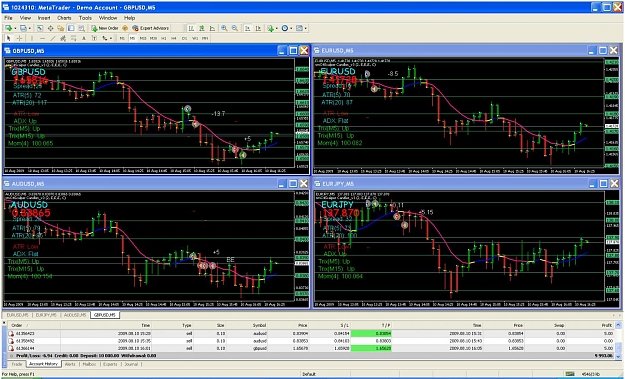The width and height of the screenshot is (625, 379).
Task: Toggle chart Auto Scroll
Action: [248, 28]
